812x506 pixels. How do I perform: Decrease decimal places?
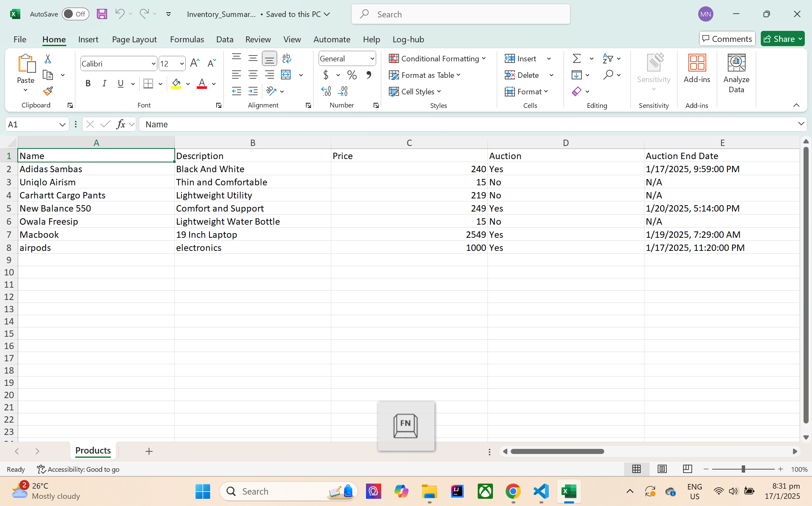pos(343,91)
